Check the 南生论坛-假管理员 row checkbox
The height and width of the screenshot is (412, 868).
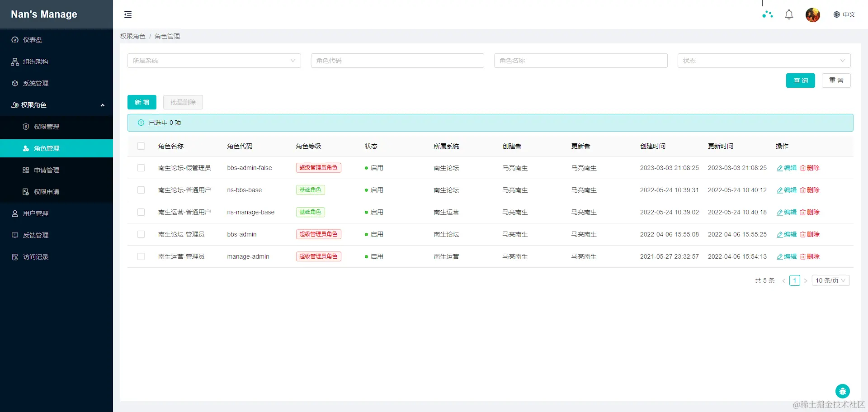141,168
